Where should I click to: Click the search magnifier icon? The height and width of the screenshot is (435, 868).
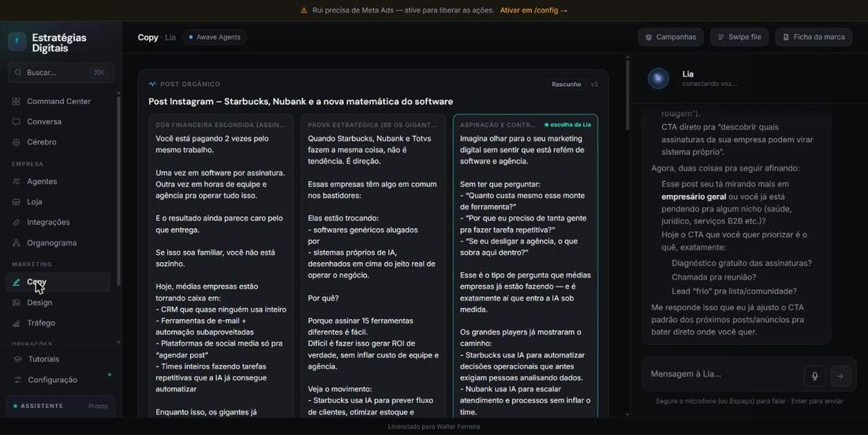click(18, 73)
